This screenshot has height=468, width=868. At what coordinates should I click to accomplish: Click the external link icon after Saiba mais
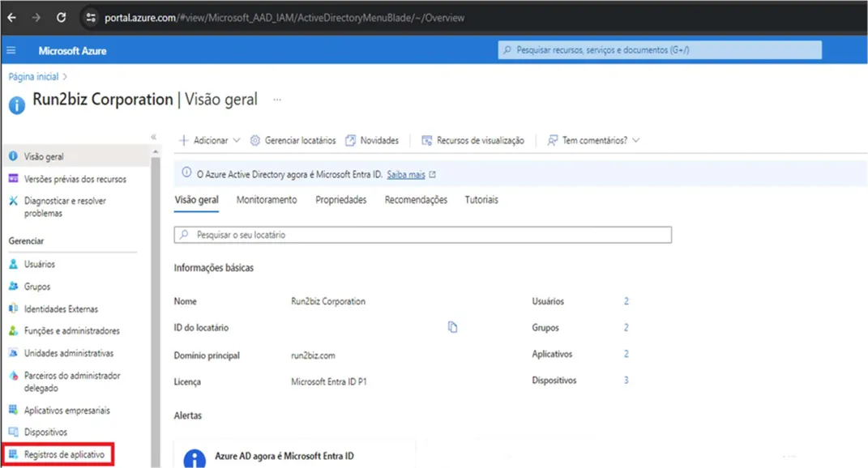coord(432,174)
